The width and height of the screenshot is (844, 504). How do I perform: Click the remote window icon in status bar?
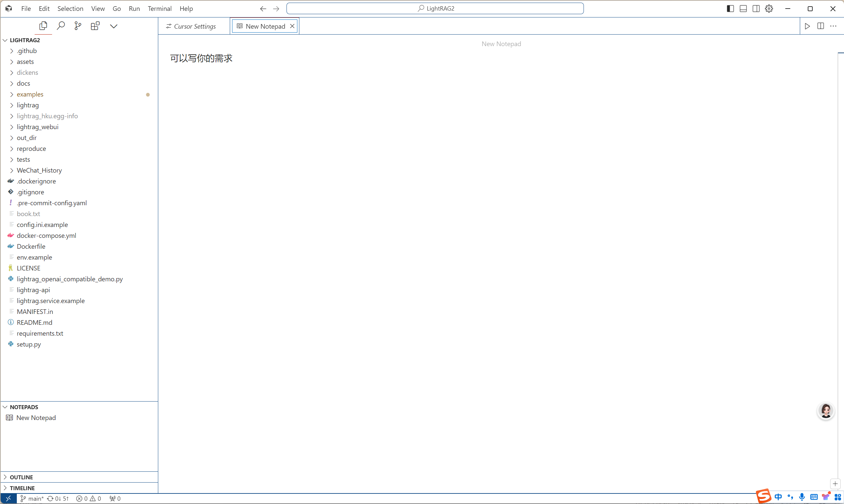click(9, 499)
